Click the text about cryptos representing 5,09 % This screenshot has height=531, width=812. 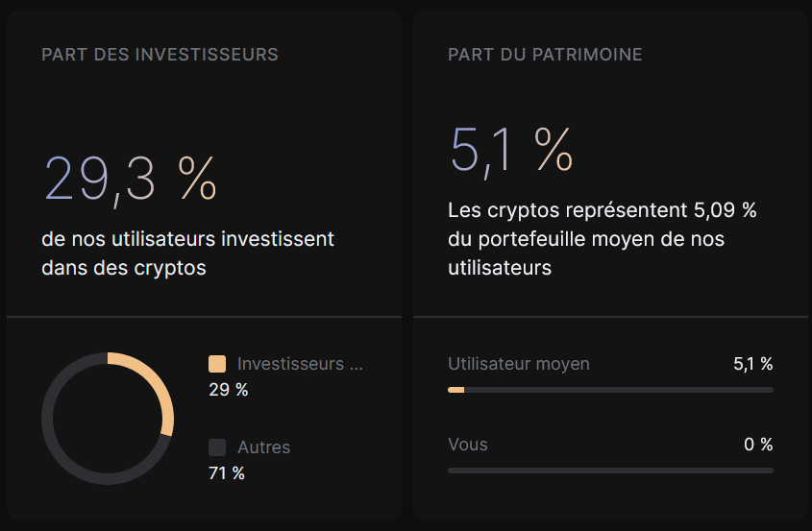603,239
